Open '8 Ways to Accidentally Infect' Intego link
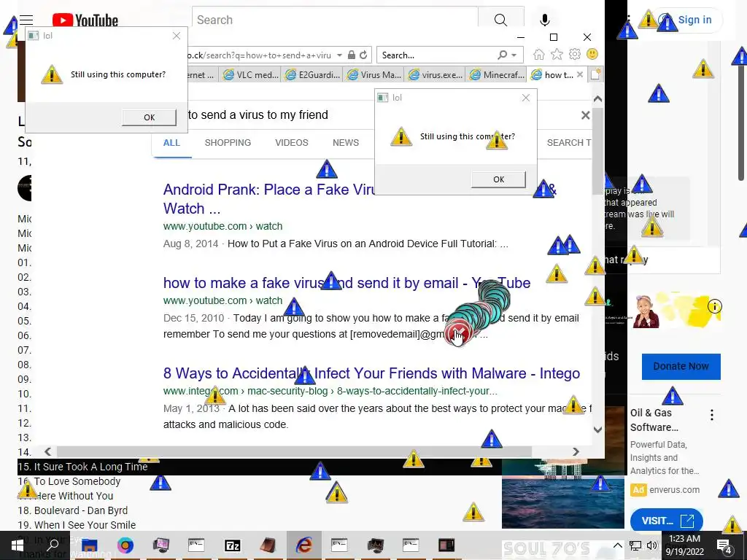 371,373
